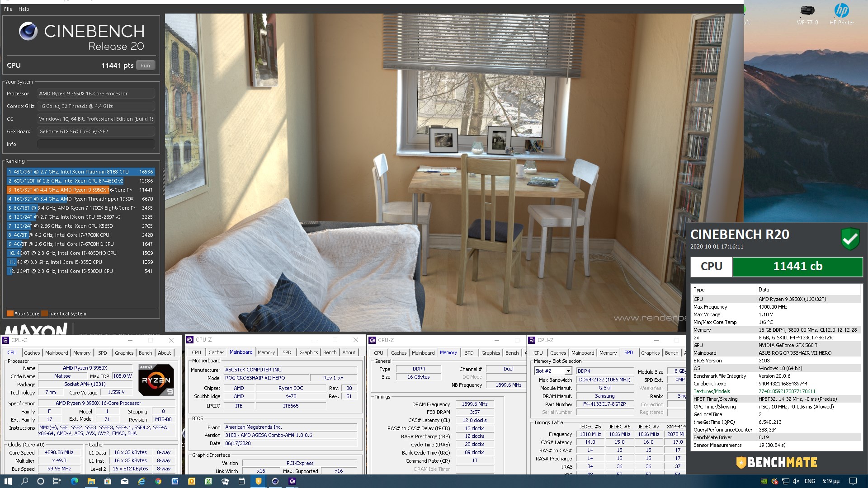This screenshot has width=868, height=488.
Task: Switch to CPU-Z taskbar button
Action: click(x=292, y=481)
